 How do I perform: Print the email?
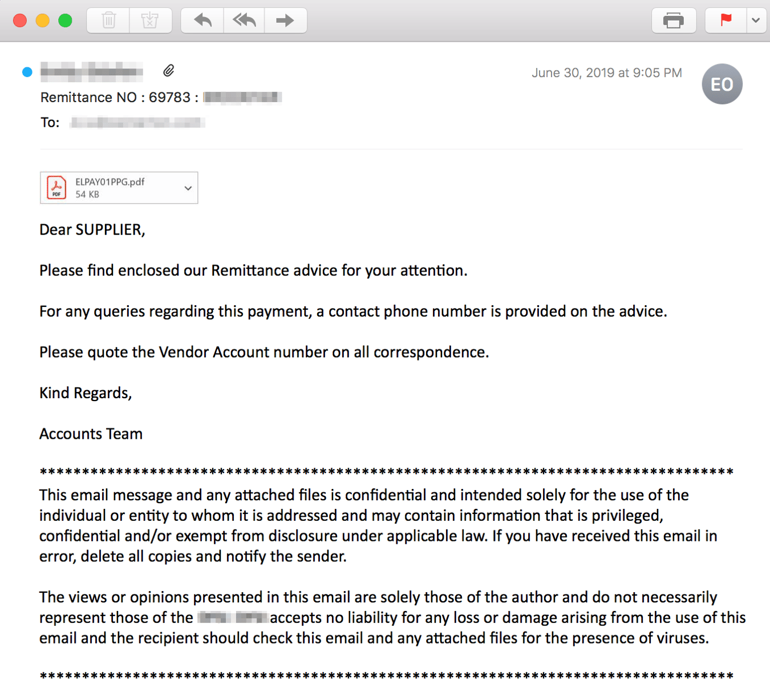click(674, 20)
